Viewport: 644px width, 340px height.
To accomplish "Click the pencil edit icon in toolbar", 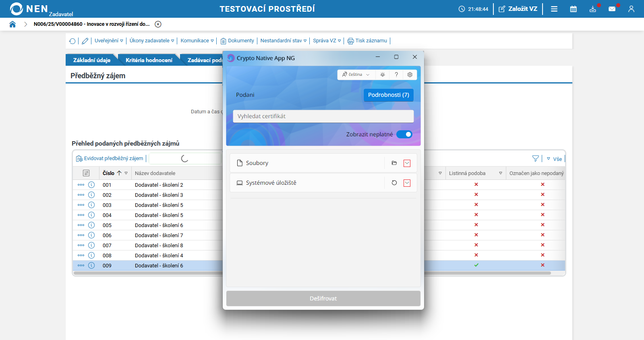I will [85, 41].
